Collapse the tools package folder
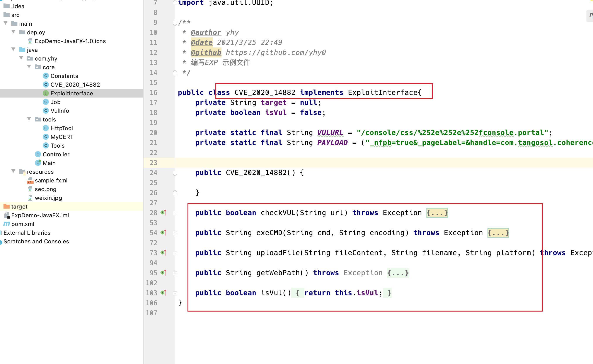The width and height of the screenshot is (593, 364). (x=29, y=119)
